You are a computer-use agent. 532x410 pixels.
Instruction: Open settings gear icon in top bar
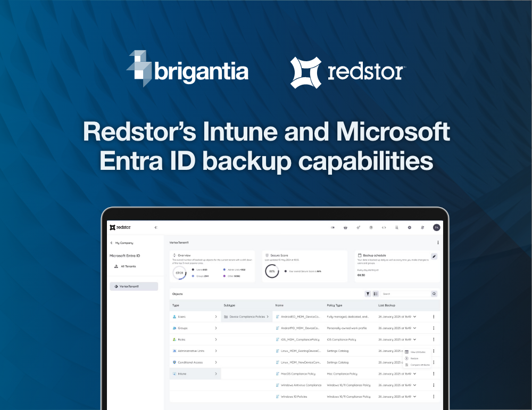(x=410, y=227)
